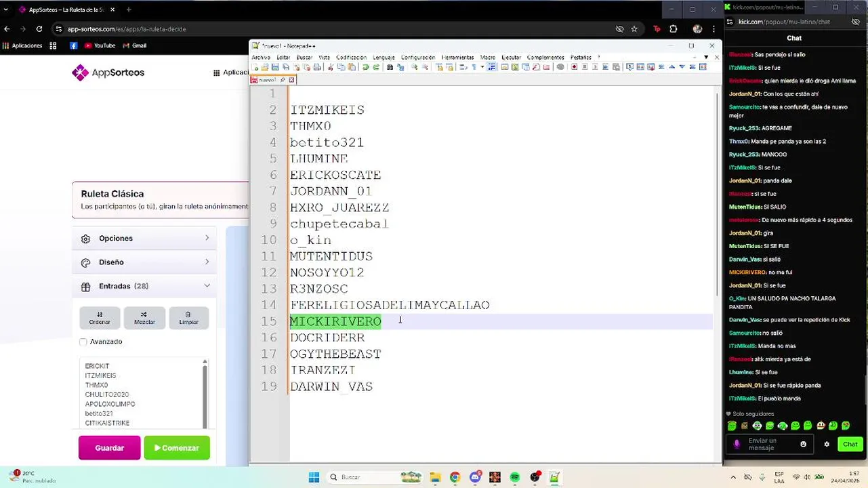Click the first green emote in Kick chat
868x488 pixels.
coord(732,426)
